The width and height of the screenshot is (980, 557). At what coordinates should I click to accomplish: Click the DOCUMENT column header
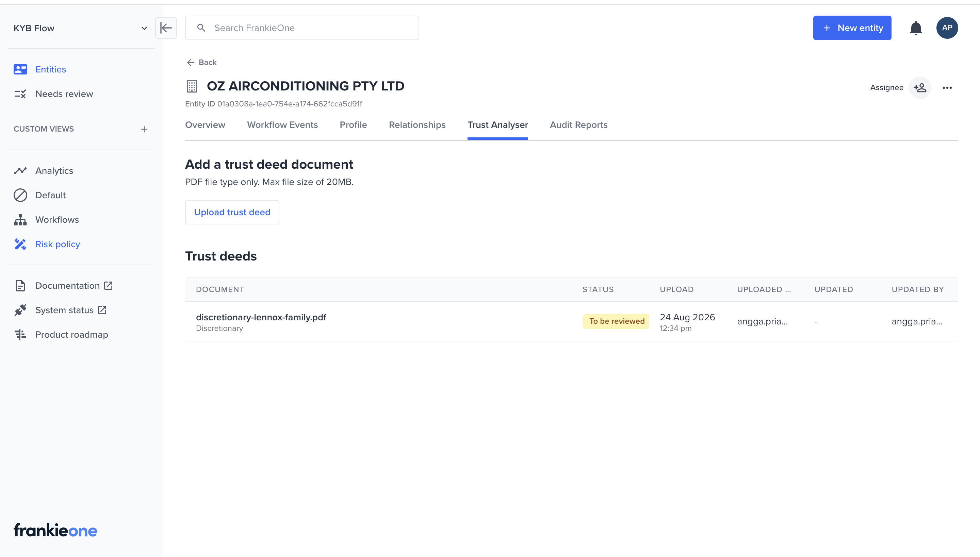coord(220,290)
